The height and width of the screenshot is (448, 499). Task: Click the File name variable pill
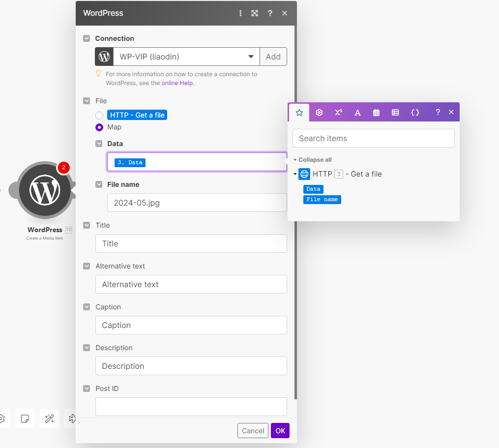[x=322, y=200]
